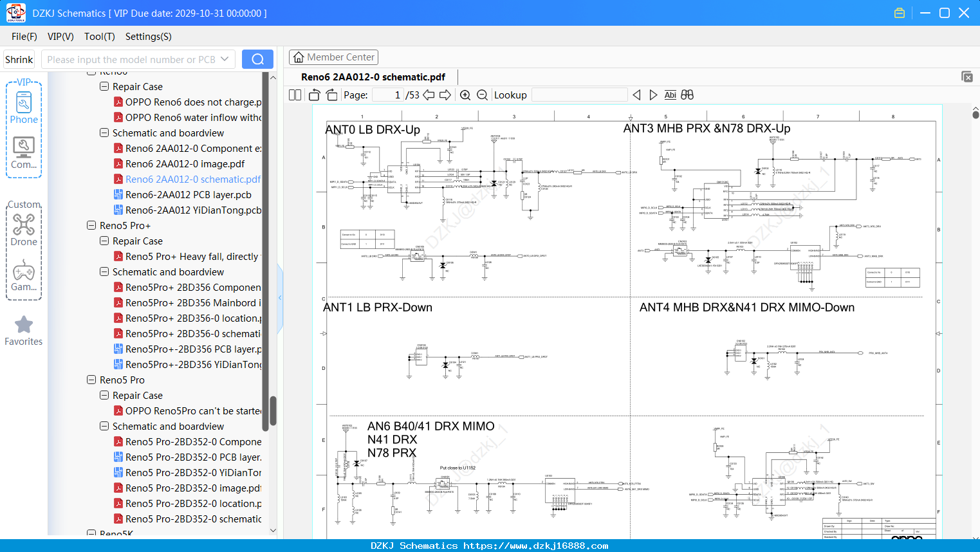
Task: Collapse the Reno5 Pro+ node
Action: point(91,225)
